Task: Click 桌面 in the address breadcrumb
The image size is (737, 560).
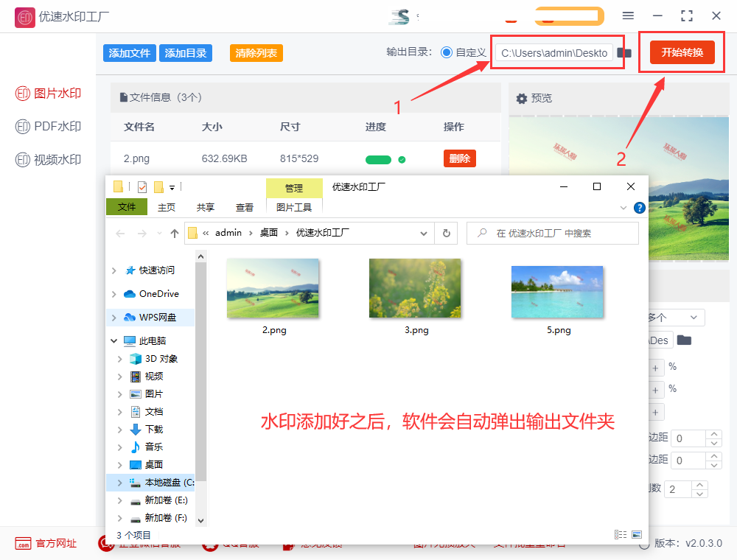Action: click(269, 233)
